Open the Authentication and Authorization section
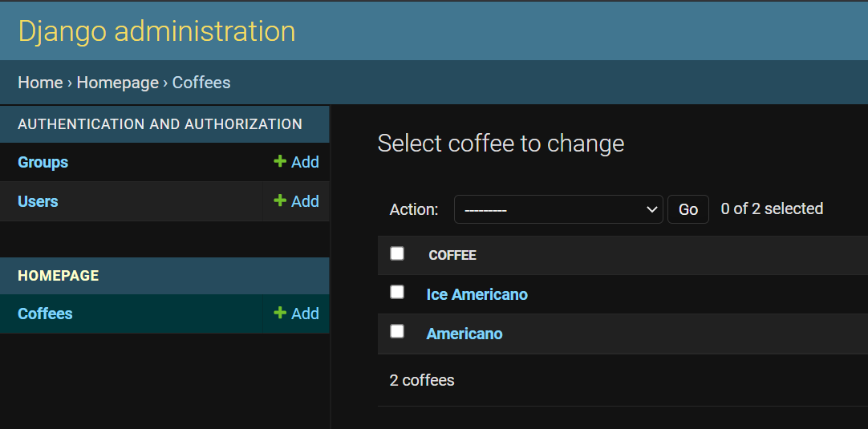868x429 pixels. tap(160, 124)
